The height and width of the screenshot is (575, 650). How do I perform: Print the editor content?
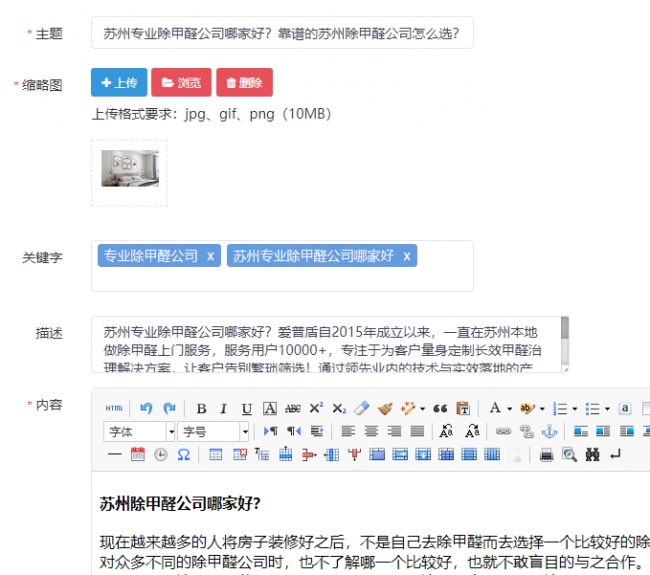click(x=546, y=455)
